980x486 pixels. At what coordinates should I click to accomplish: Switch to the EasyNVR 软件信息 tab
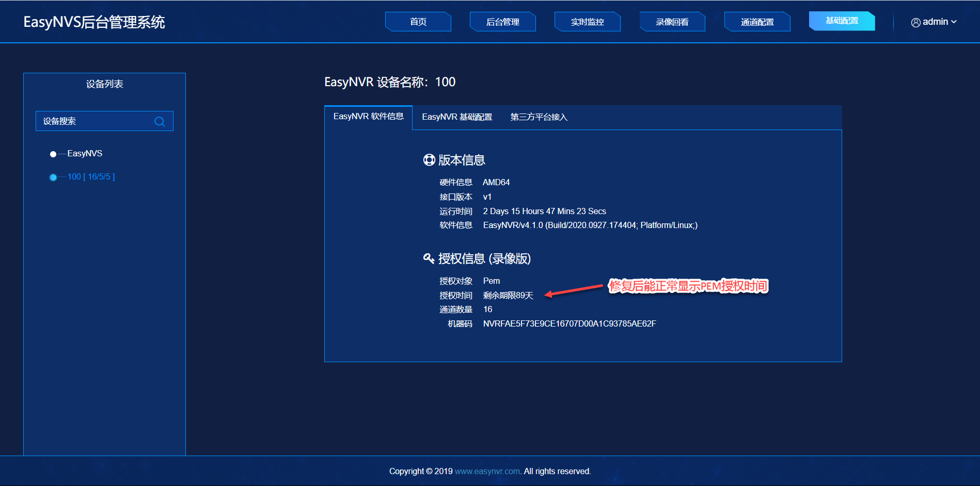point(369,117)
